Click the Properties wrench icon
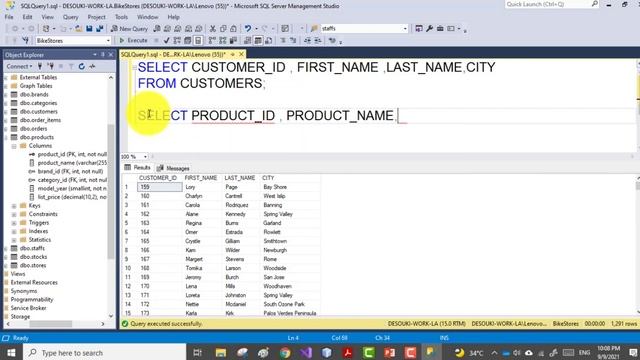This screenshot has width=640, height=360. point(429,29)
